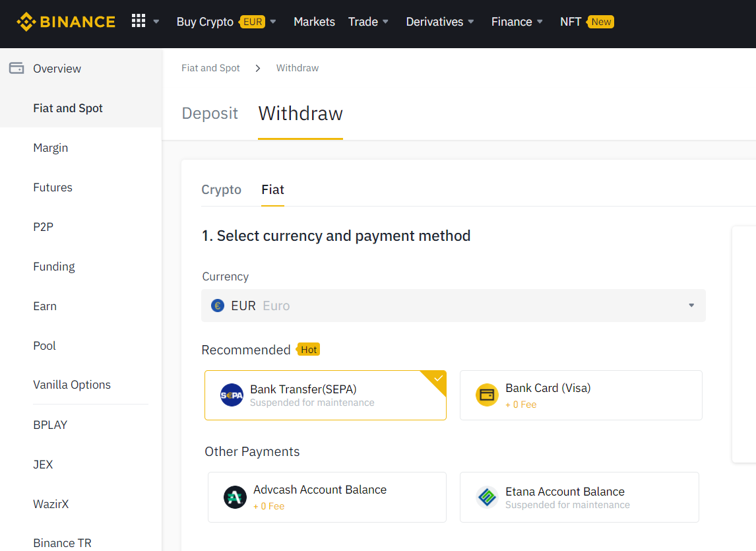The height and width of the screenshot is (551, 756).
Task: Click the Currency label
Action: [225, 276]
